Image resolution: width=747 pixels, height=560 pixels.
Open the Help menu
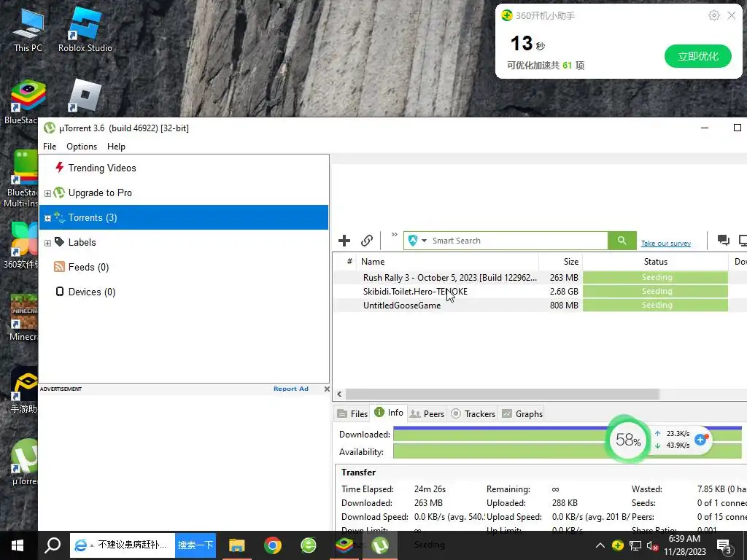pos(116,146)
